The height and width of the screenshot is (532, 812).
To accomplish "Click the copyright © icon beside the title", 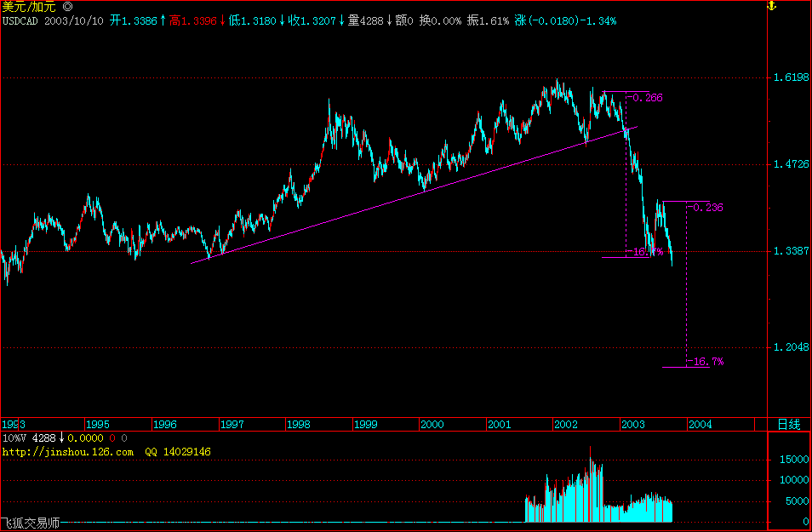I will pos(69,6).
